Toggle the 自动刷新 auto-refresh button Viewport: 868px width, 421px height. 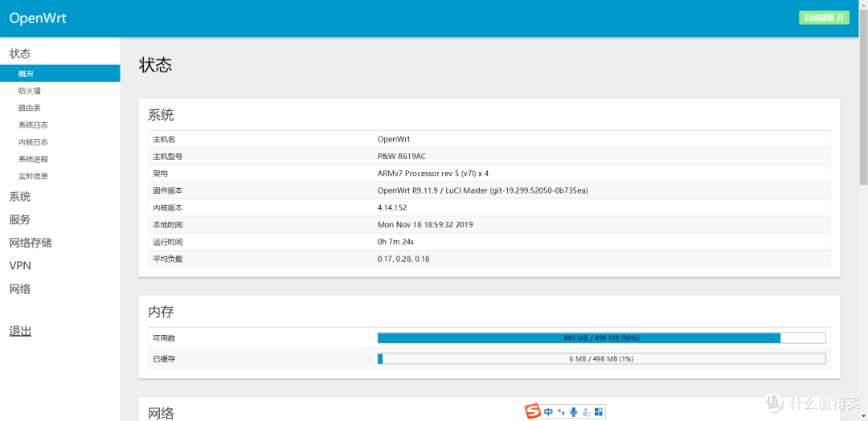pos(824,18)
